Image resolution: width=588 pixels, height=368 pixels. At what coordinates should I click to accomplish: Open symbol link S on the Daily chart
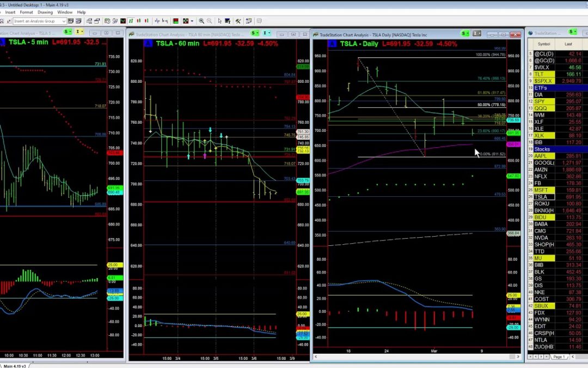click(465, 33)
